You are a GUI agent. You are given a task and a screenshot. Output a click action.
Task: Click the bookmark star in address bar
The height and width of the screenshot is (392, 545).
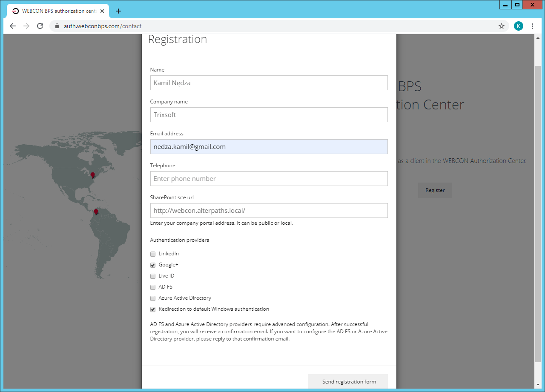tap(501, 26)
